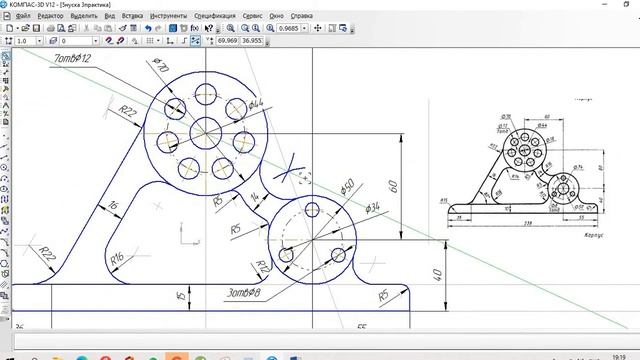Open the Вид menu
The height and width of the screenshot is (360, 640).
click(110, 16)
